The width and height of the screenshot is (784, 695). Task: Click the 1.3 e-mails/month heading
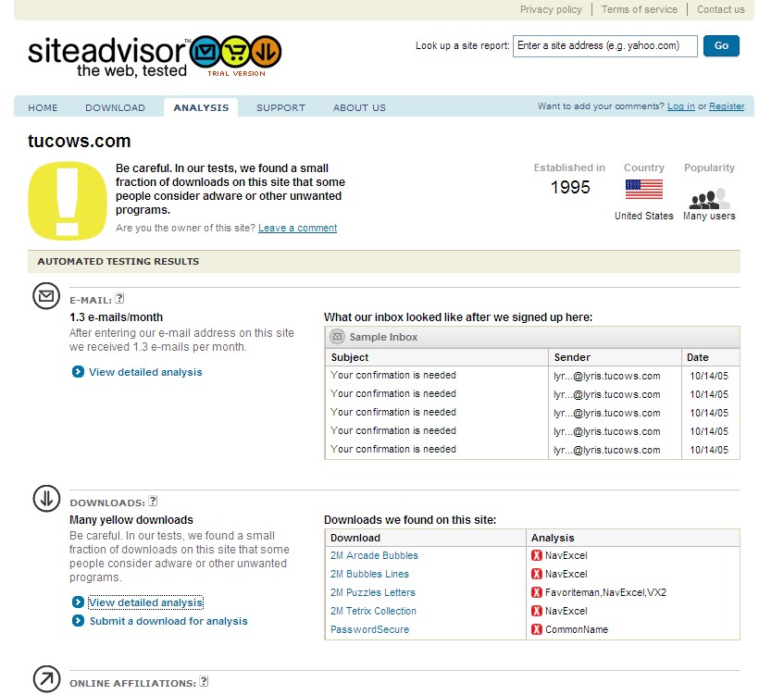pyautogui.click(x=116, y=317)
